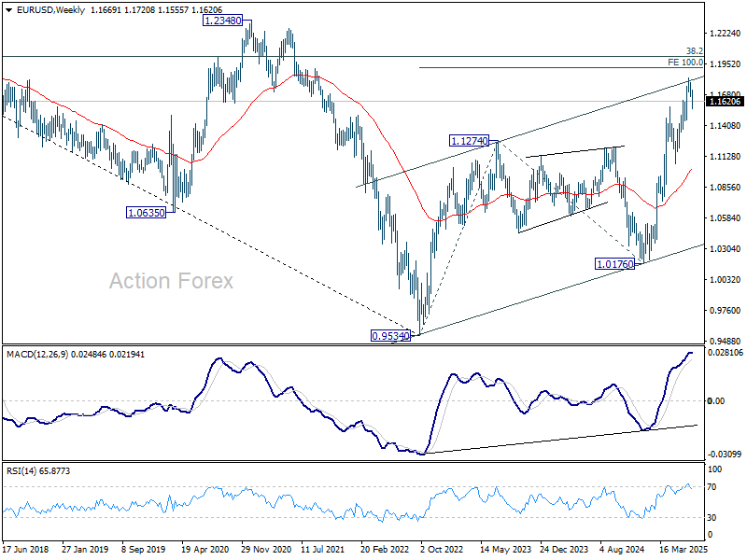
Task: Click the 1.22240 price axis value
Action: (726, 33)
